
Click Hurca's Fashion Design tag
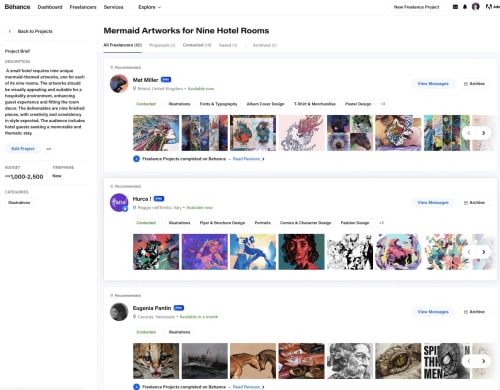(355, 223)
